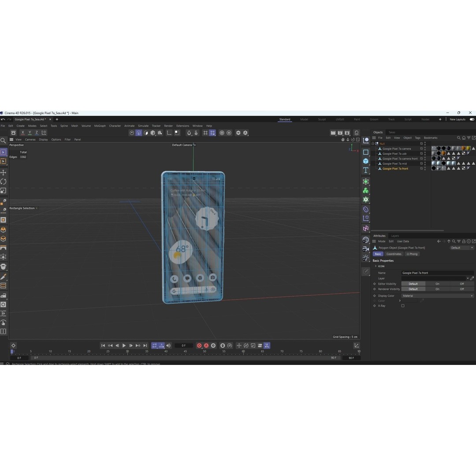This screenshot has height=476, width=476.
Task: Add a Subdivision Surface generator icon
Action: [366, 182]
